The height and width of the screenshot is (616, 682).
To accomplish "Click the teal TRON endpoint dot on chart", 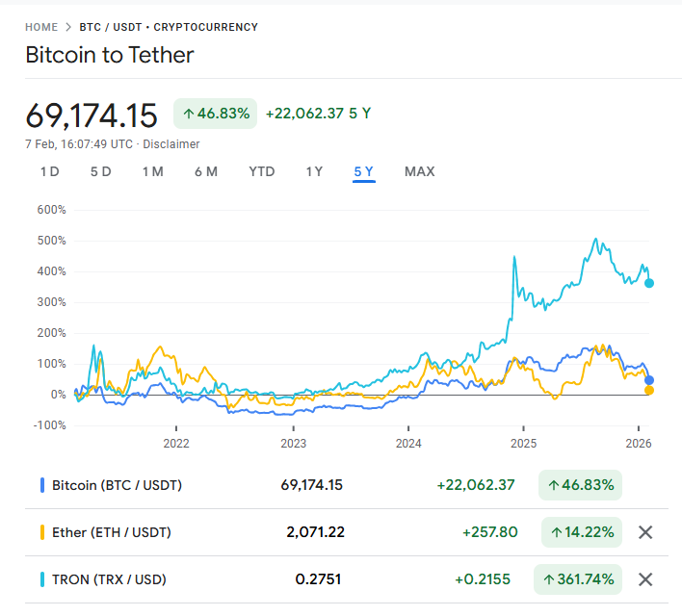I will tap(649, 283).
